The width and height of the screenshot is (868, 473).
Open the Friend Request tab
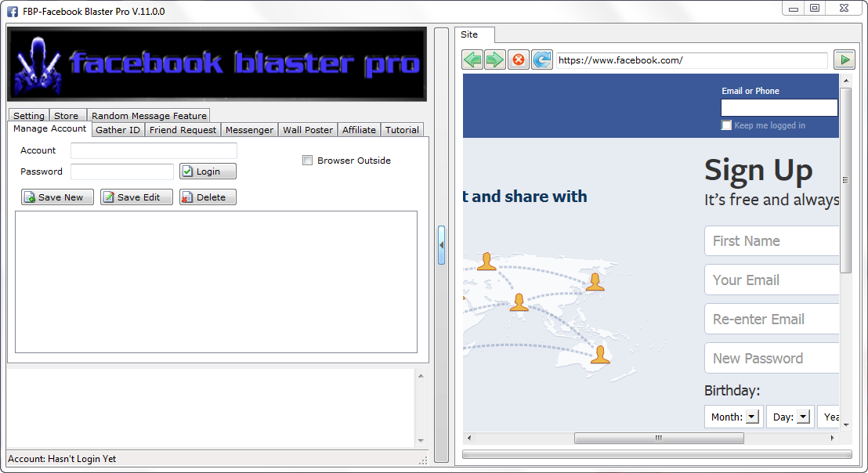183,130
